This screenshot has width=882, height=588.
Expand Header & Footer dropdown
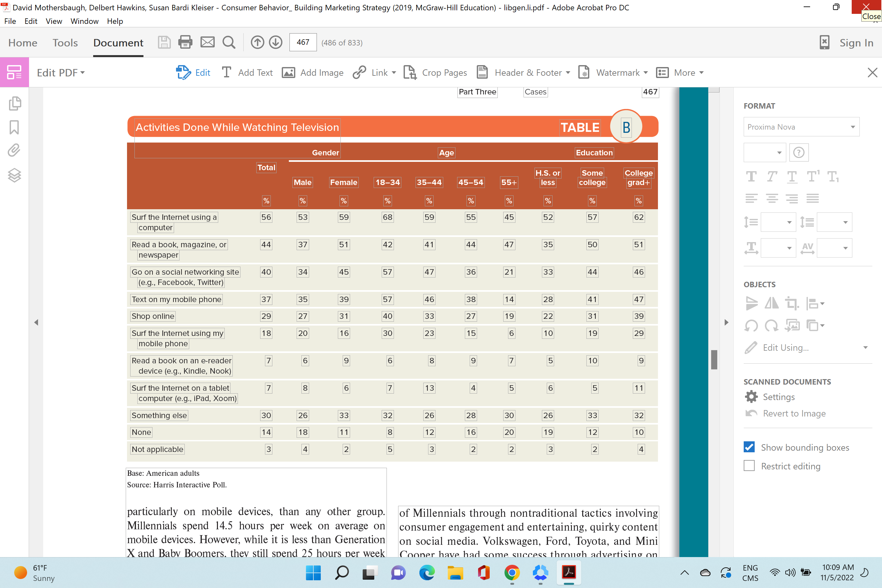tap(568, 73)
